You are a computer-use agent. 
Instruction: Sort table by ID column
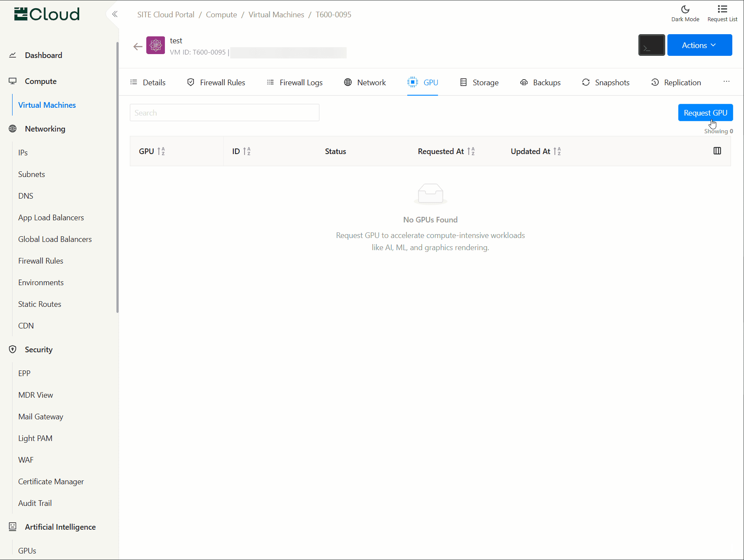(x=247, y=151)
